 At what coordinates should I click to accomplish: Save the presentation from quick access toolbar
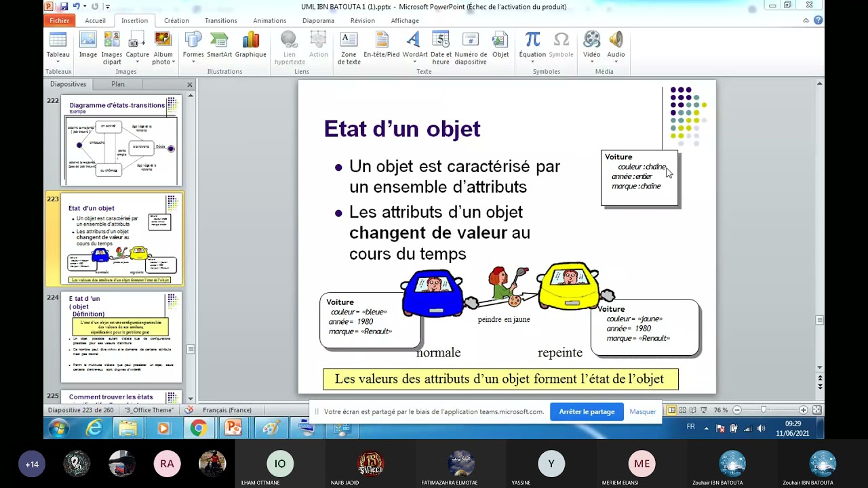[63, 6]
